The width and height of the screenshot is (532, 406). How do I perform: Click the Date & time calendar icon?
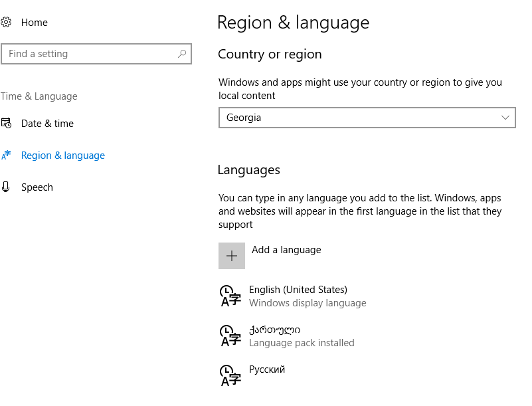[6, 124]
